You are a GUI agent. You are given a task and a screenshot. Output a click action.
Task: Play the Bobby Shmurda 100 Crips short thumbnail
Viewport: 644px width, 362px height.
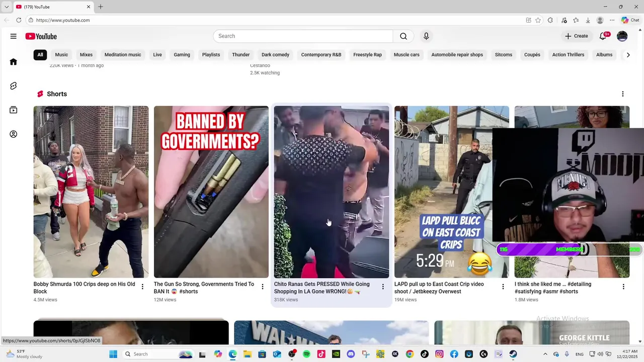coord(91,192)
